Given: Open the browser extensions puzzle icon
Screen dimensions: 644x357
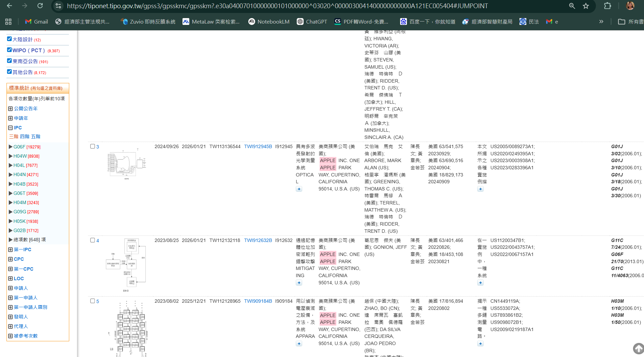Looking at the screenshot, I should [608, 6].
